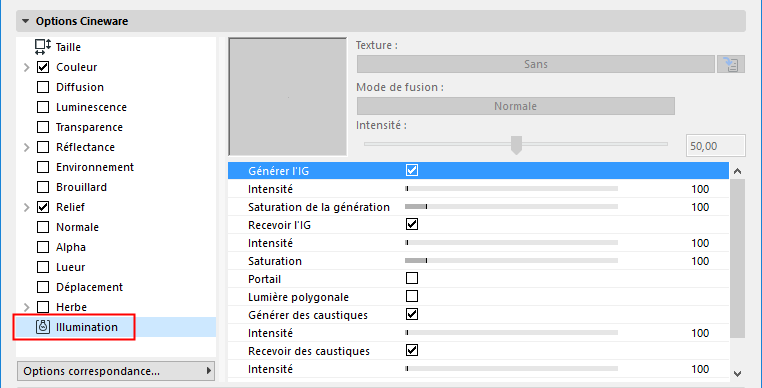Screen dimensions: 762x388
Task: Click the texture load icon beside Sans
Action: click(730, 64)
